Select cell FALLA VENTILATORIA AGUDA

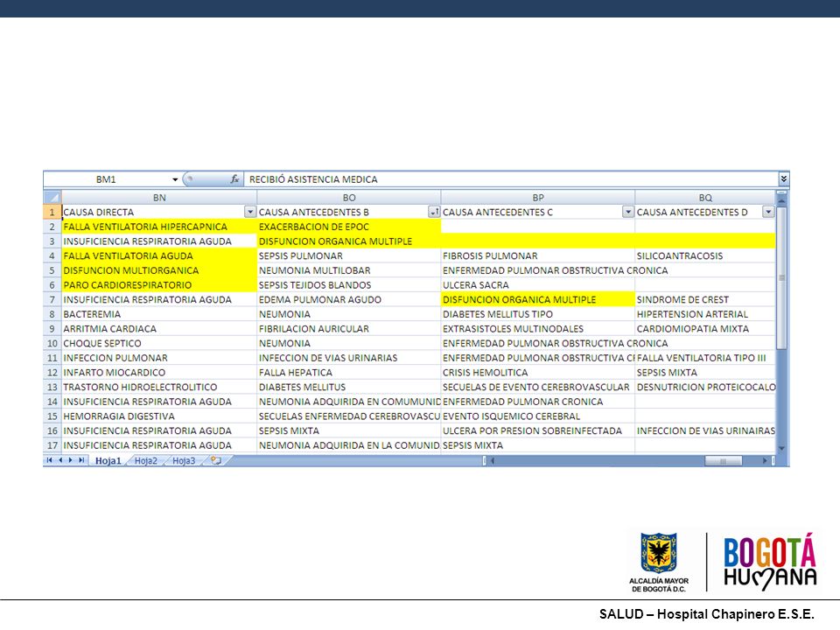coord(159,256)
